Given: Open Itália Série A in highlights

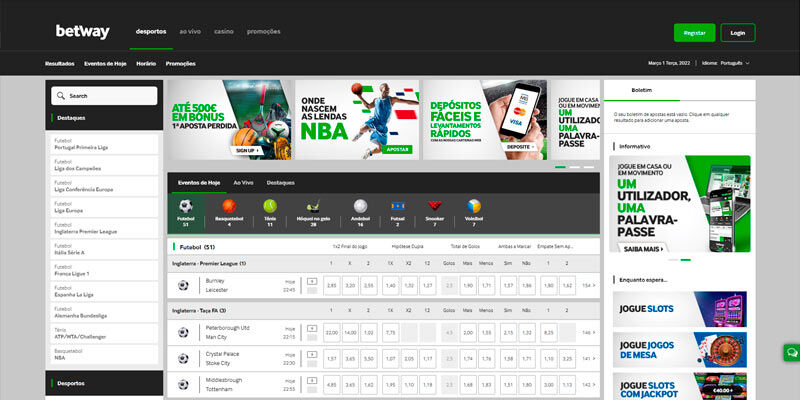Looking at the screenshot, I should click(105, 249).
